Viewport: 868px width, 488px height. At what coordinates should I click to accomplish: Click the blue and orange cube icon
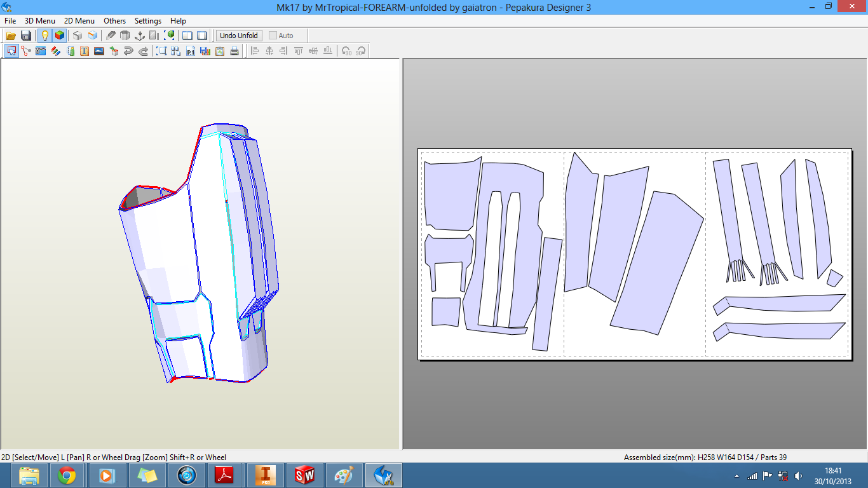[93, 36]
